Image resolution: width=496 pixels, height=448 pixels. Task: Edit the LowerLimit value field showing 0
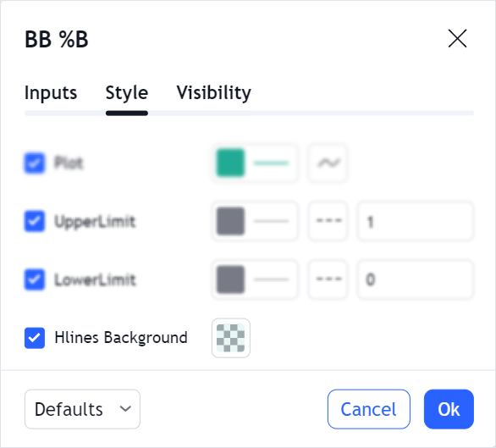416,279
